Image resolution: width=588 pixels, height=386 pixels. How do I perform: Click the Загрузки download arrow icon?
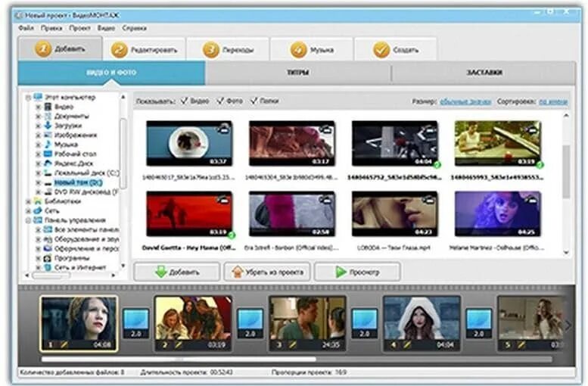point(48,126)
